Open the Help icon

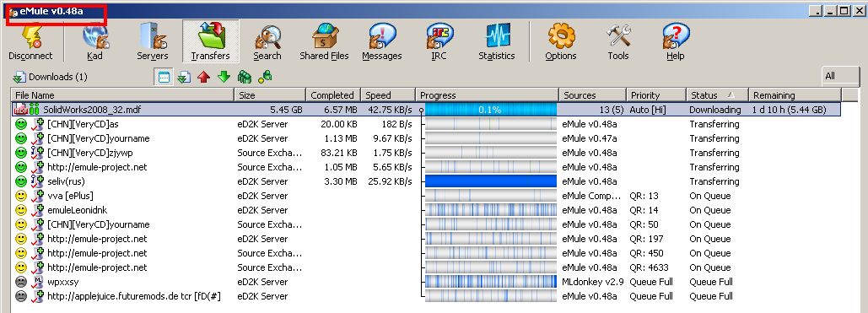pyautogui.click(x=676, y=41)
